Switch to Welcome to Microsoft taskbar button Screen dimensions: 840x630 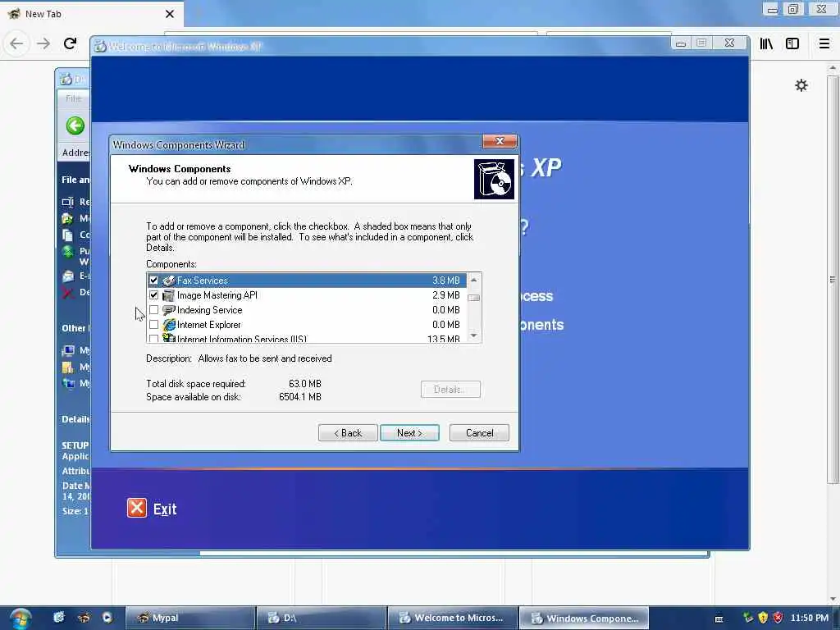click(453, 619)
